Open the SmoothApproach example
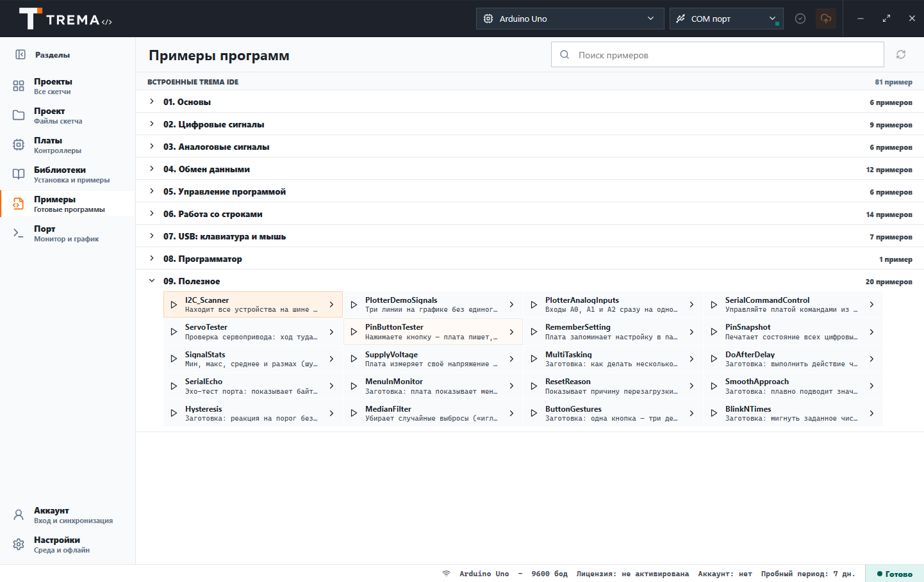The image size is (924, 582). point(793,386)
